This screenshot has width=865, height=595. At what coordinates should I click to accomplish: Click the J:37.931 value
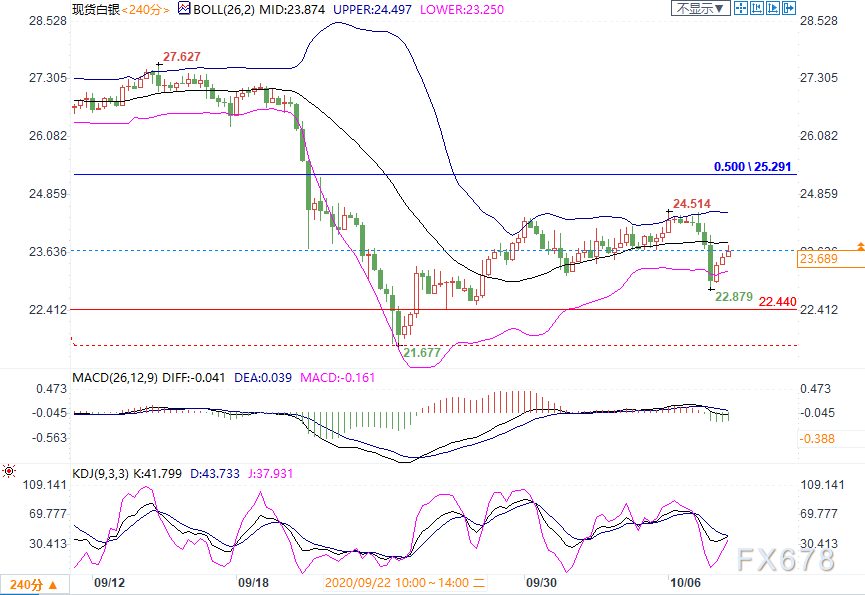[x=270, y=474]
